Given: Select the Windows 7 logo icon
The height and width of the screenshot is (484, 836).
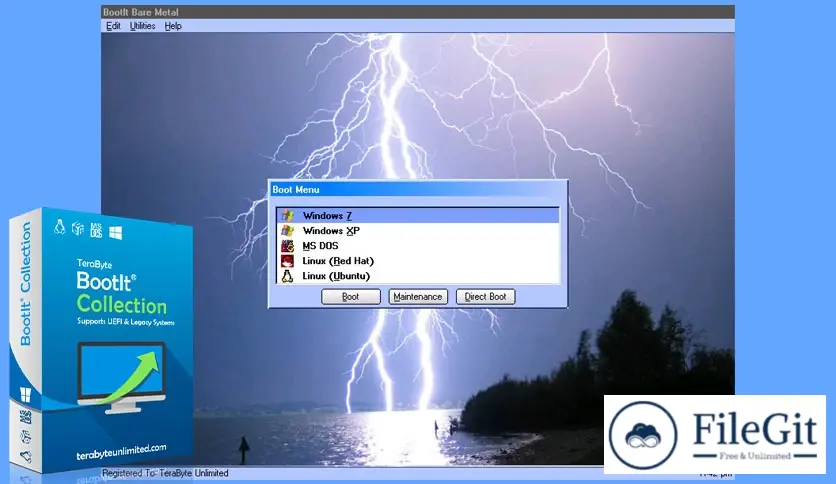Looking at the screenshot, I should point(288,215).
